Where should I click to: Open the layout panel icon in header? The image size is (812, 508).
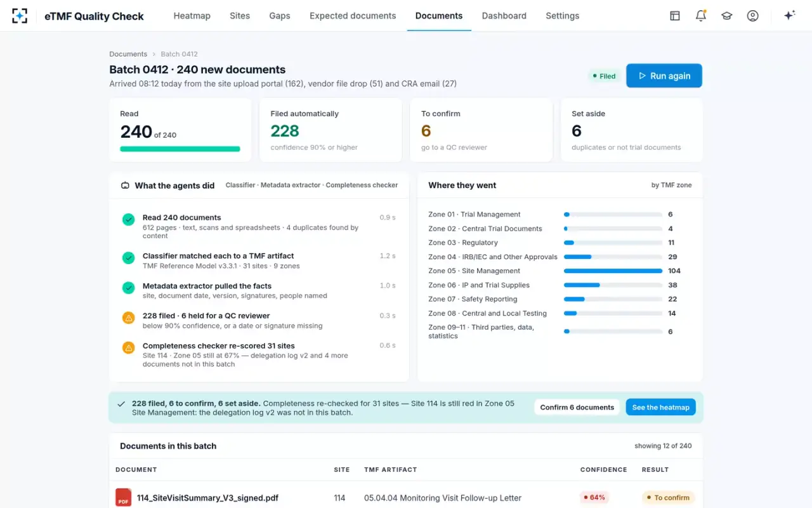point(675,16)
